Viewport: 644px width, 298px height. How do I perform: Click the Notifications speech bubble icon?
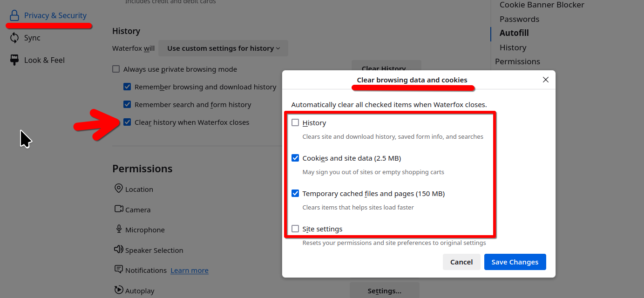coord(119,270)
